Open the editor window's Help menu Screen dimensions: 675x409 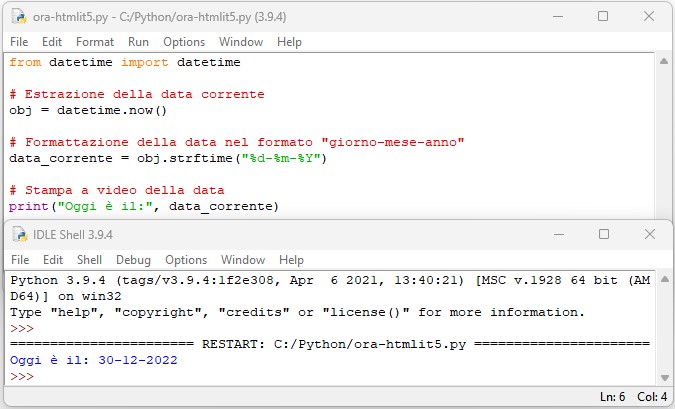pyautogui.click(x=289, y=42)
